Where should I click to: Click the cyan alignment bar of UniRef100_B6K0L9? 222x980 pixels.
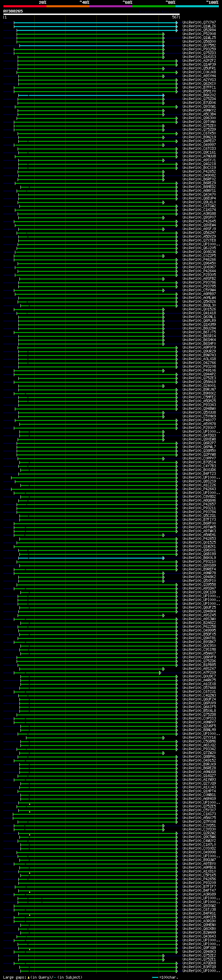coord(92,558)
